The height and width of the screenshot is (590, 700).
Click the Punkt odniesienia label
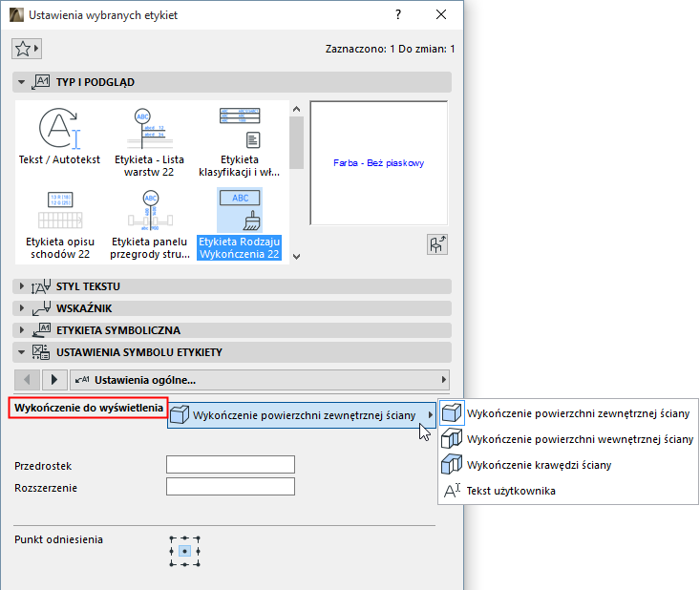(58, 539)
